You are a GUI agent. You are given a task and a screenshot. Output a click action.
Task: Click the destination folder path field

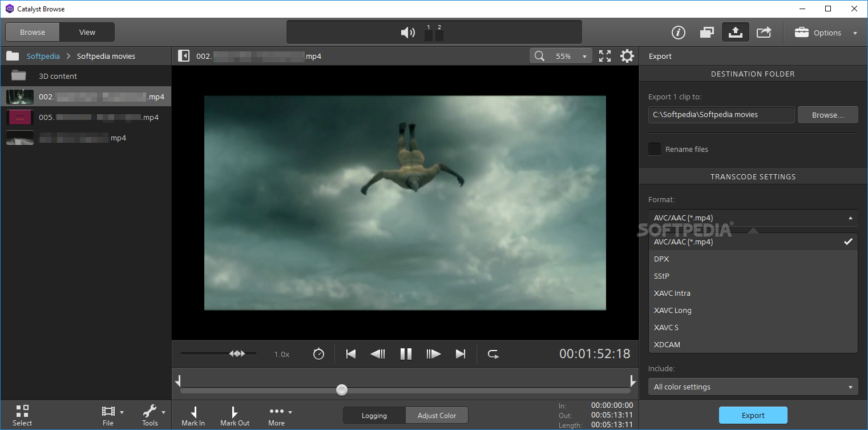721,115
